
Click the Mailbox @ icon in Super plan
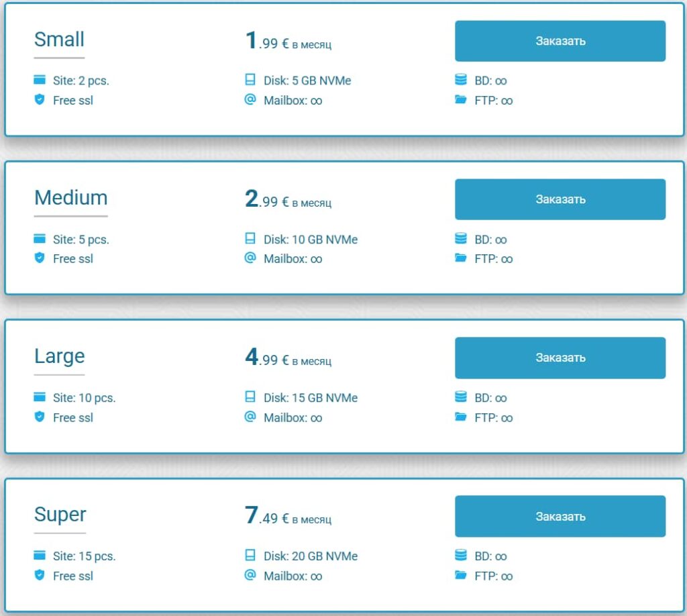tap(250, 575)
